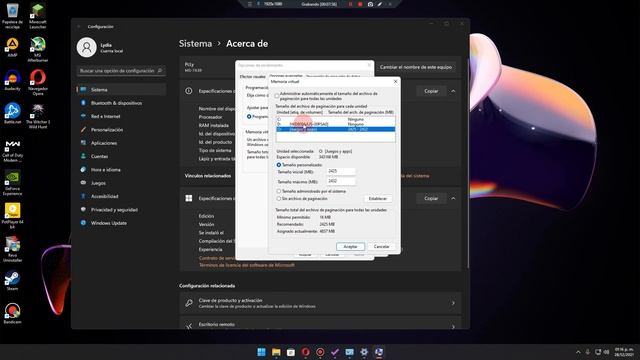The height and width of the screenshot is (360, 640).
Task: Open Aplicaciones settings category
Action: coord(121,143)
